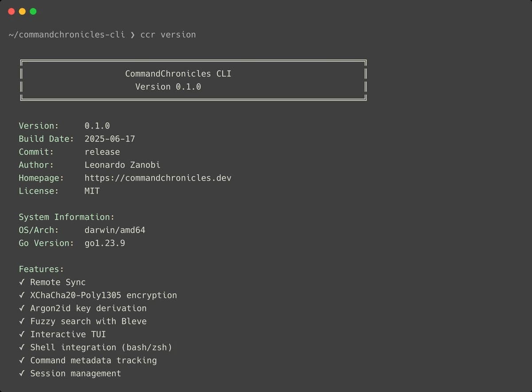Click the checkmark beside Remote Sync

click(x=22, y=282)
